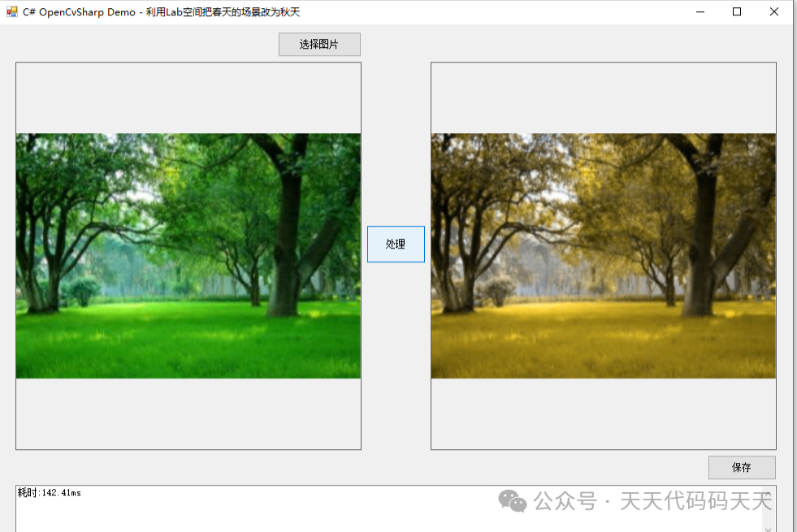The image size is (797, 532).
Task: Select the original green forest image
Action: pyautogui.click(x=188, y=256)
